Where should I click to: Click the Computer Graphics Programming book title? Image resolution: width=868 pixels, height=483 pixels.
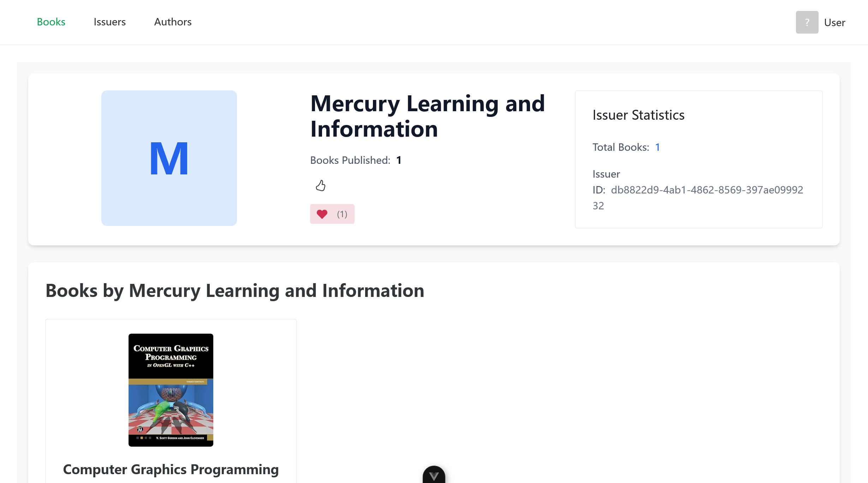[171, 470]
